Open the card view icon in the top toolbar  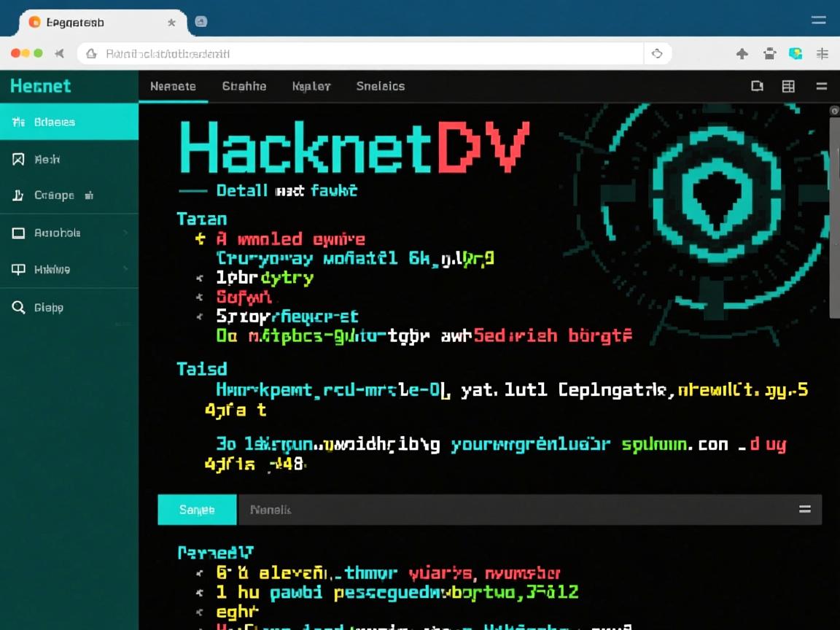(x=757, y=86)
